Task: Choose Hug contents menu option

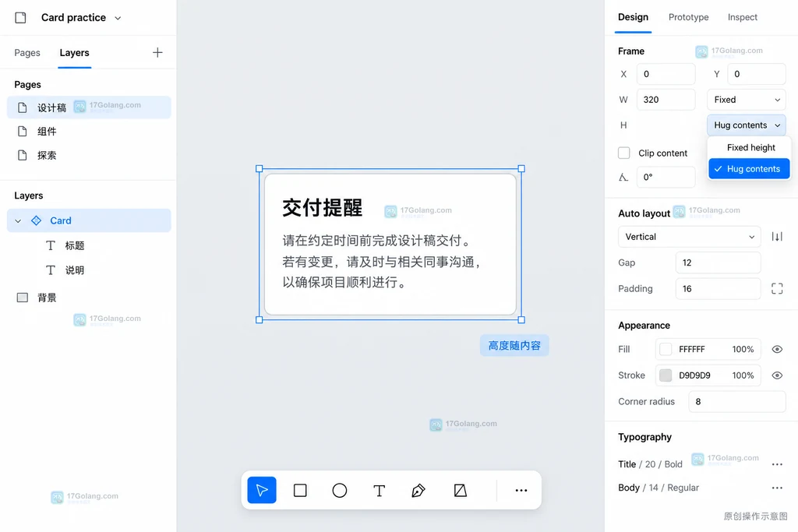Action: (749, 169)
